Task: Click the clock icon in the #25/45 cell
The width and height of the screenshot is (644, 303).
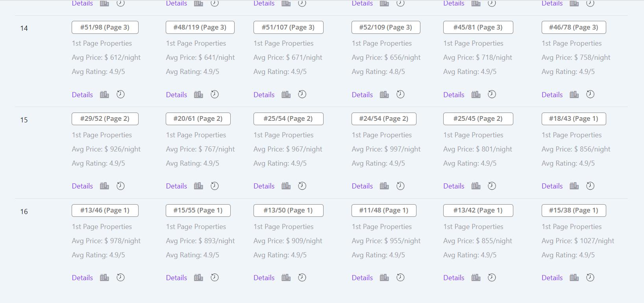Action: (x=492, y=186)
